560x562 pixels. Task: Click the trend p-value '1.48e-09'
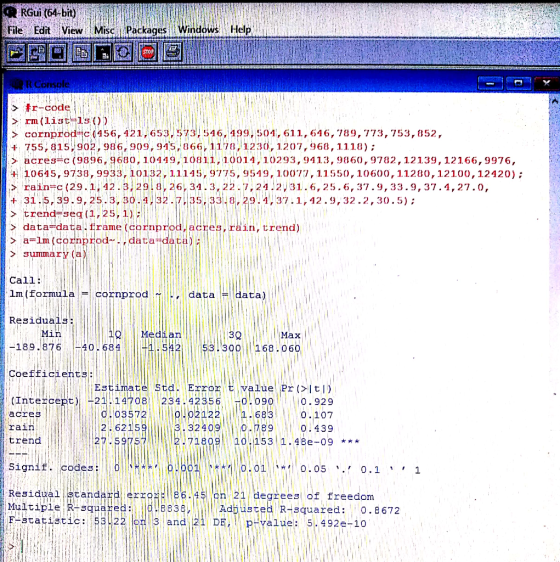click(x=307, y=442)
